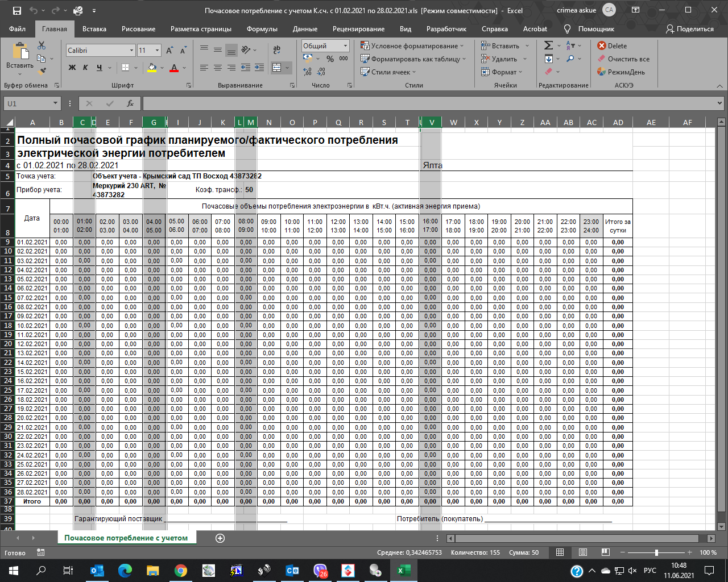Switch to the Вставка ribbon tab
Viewport: 728px width, 582px height.
tap(94, 29)
